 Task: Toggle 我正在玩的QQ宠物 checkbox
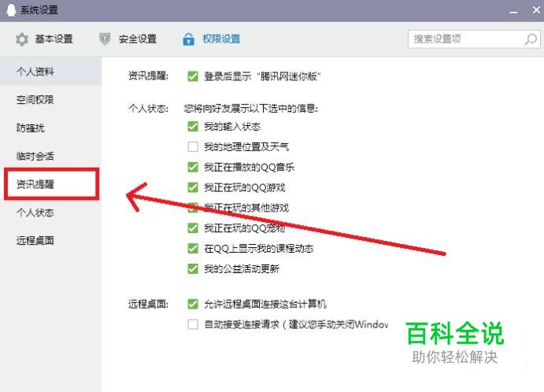pos(193,228)
